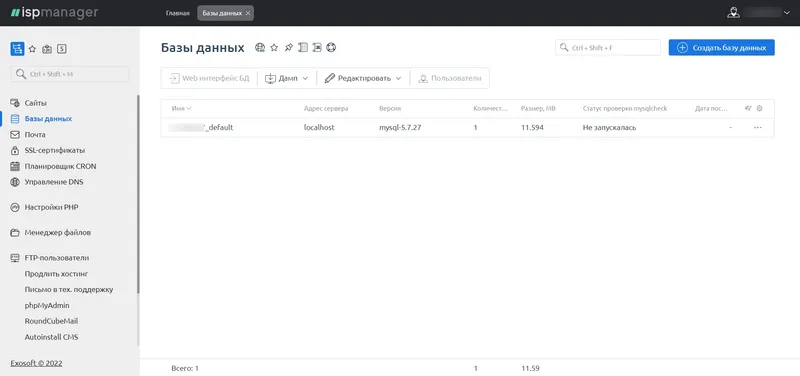The height and width of the screenshot is (376, 800).
Task: Click Пользователи toolbar button
Action: point(449,79)
